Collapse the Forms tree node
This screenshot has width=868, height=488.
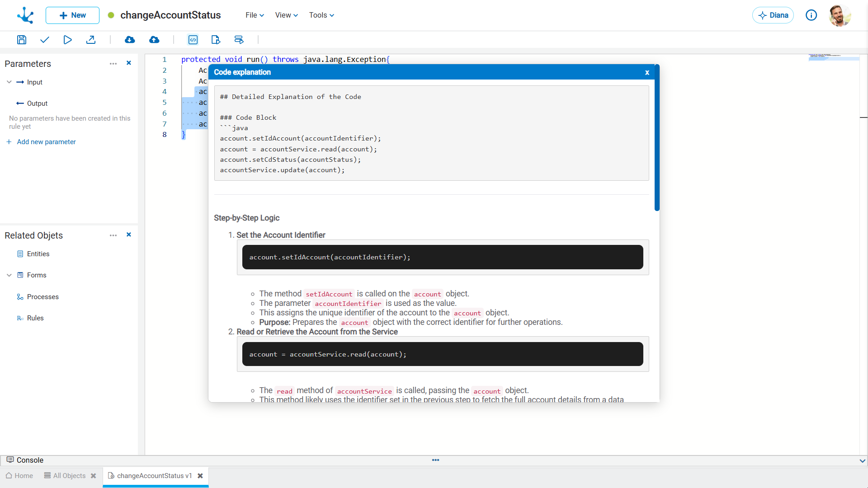pyautogui.click(x=9, y=275)
